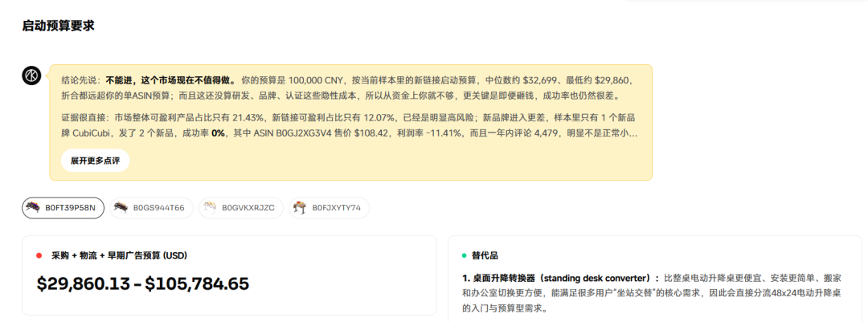Click the 采购 + 物流 + 早期广告预算 (USD) label
This screenshot has width=868, height=322.
[x=119, y=255]
